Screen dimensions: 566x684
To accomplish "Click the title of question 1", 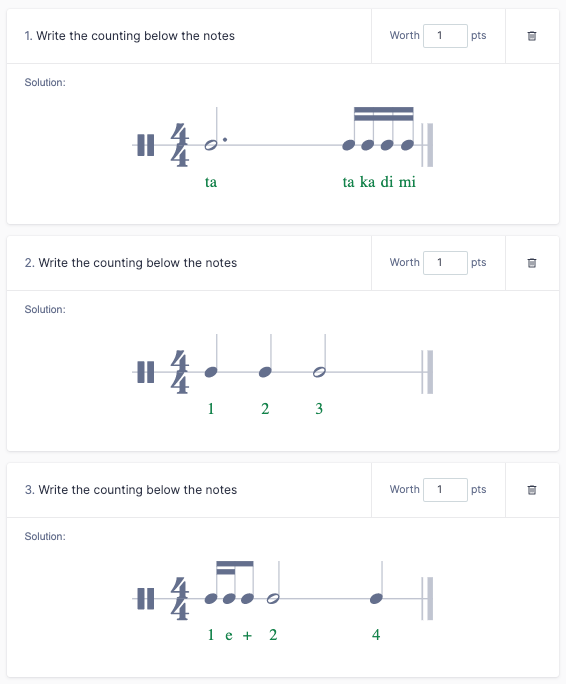I will 130,36.
